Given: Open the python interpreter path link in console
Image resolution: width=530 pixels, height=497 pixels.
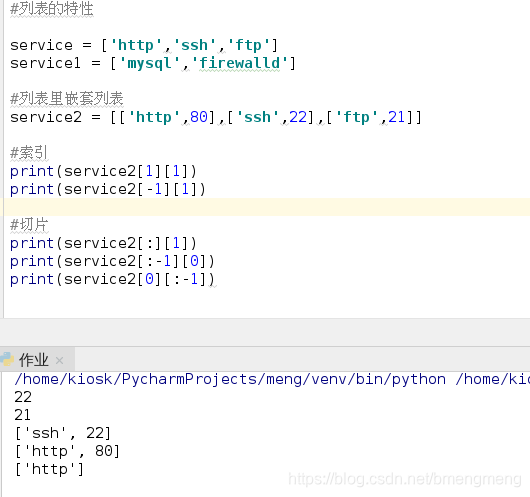Looking at the screenshot, I should [x=230, y=379].
